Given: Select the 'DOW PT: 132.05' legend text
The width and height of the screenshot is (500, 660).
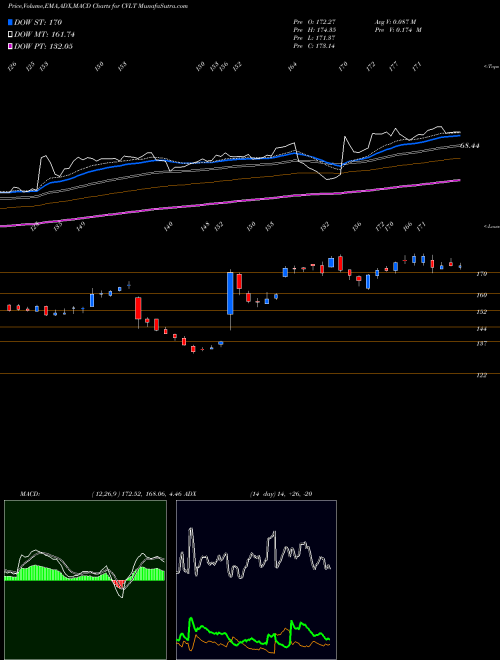Looking at the screenshot, I should pyautogui.click(x=43, y=46).
